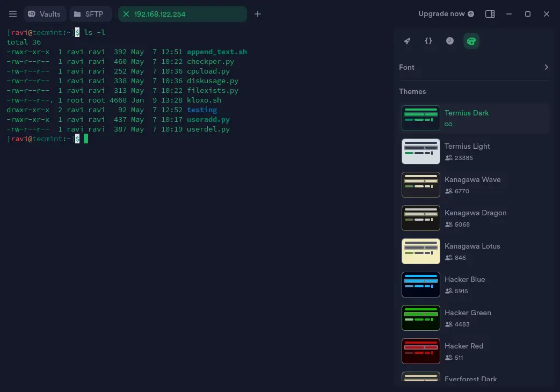Select the palette appearance icon
The height and width of the screenshot is (392, 560).
point(471,41)
